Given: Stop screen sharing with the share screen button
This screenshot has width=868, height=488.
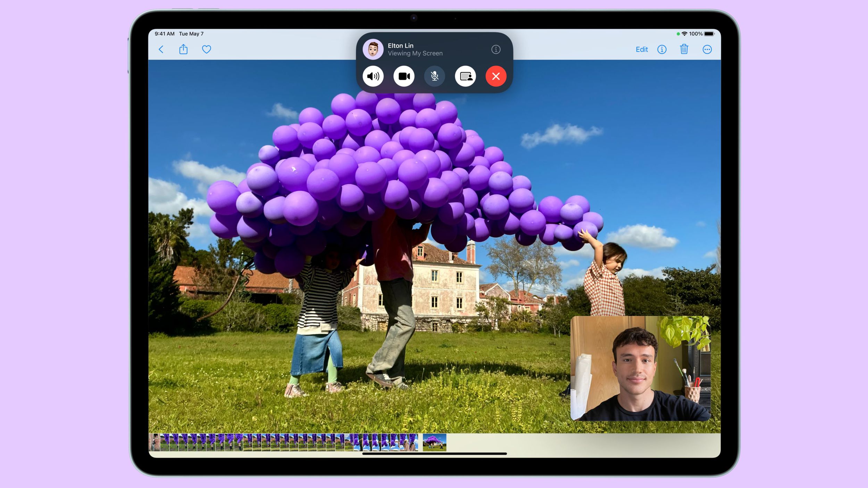Looking at the screenshot, I should (465, 76).
